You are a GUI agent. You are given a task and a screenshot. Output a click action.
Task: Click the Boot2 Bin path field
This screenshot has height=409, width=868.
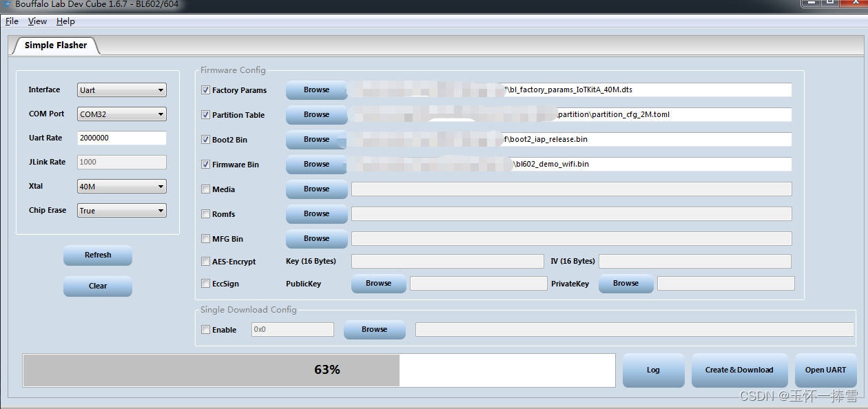pos(572,140)
